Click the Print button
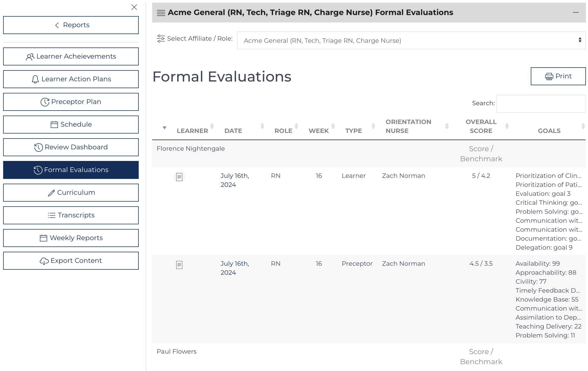588x371 pixels. click(558, 76)
